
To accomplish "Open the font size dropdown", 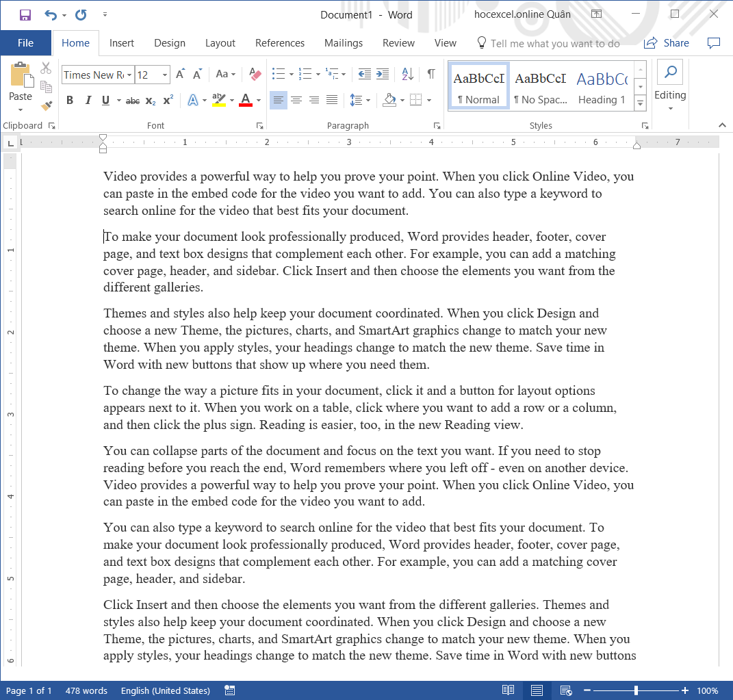I will pos(165,75).
